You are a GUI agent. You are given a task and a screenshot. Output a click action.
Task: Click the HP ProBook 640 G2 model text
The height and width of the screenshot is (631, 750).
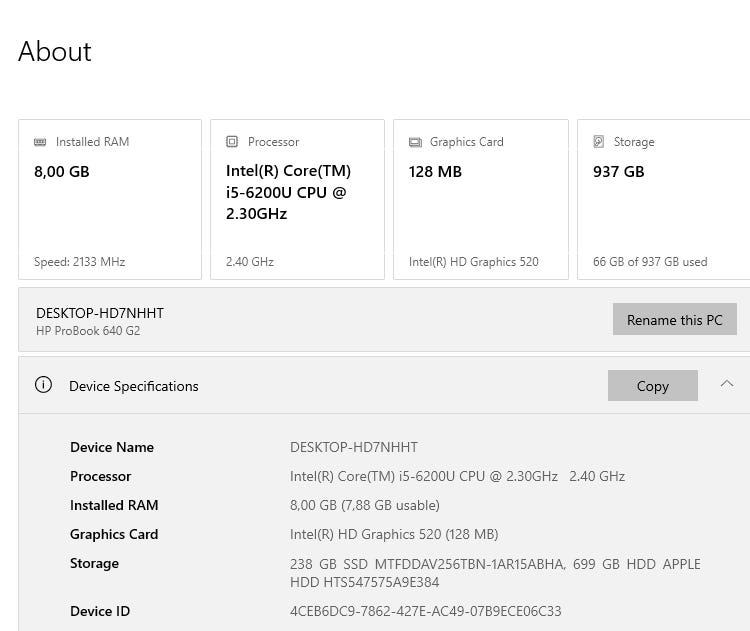pyautogui.click(x=88, y=331)
